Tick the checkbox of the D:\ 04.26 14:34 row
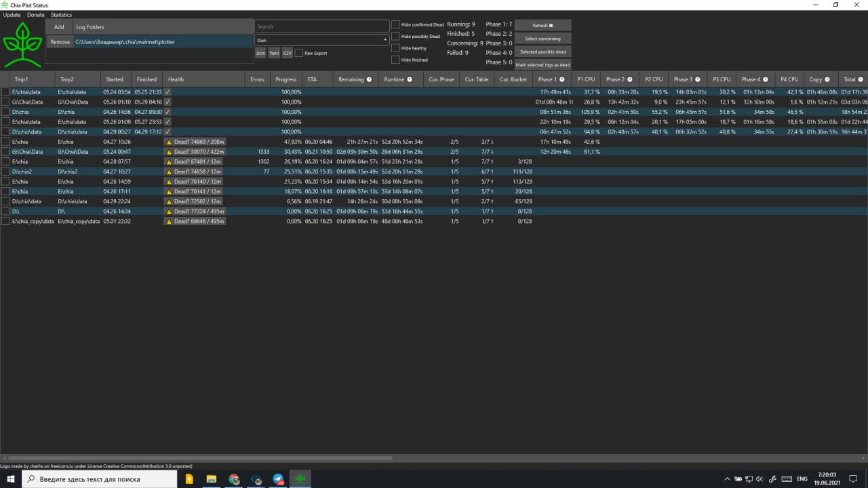This screenshot has width=868, height=488. coord(5,211)
